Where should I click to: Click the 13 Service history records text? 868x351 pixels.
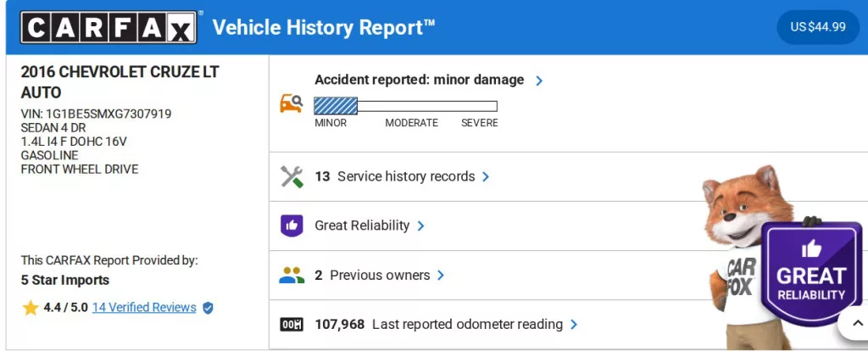tap(394, 176)
